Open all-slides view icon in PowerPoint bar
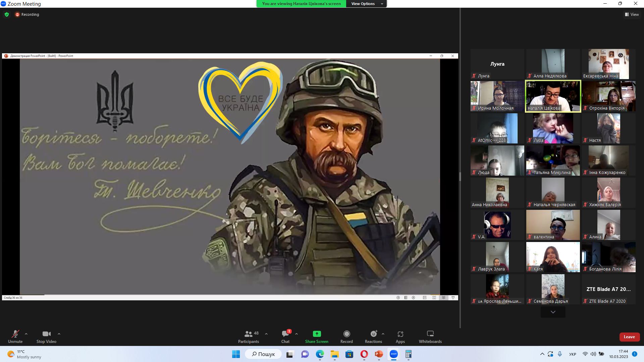This screenshot has width=644, height=362. click(x=406, y=298)
